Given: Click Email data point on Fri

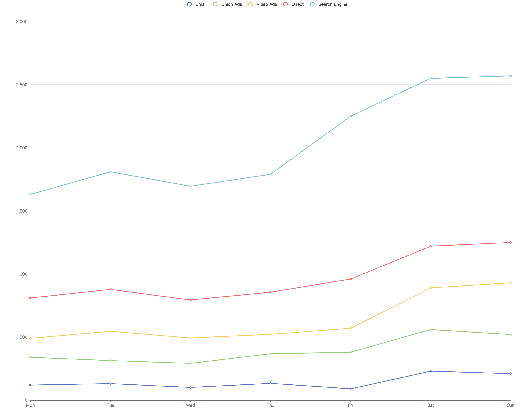Looking at the screenshot, I should click(351, 389).
